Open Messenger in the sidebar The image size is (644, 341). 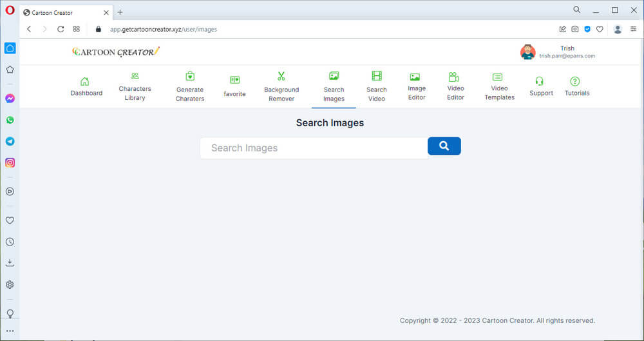click(x=10, y=99)
